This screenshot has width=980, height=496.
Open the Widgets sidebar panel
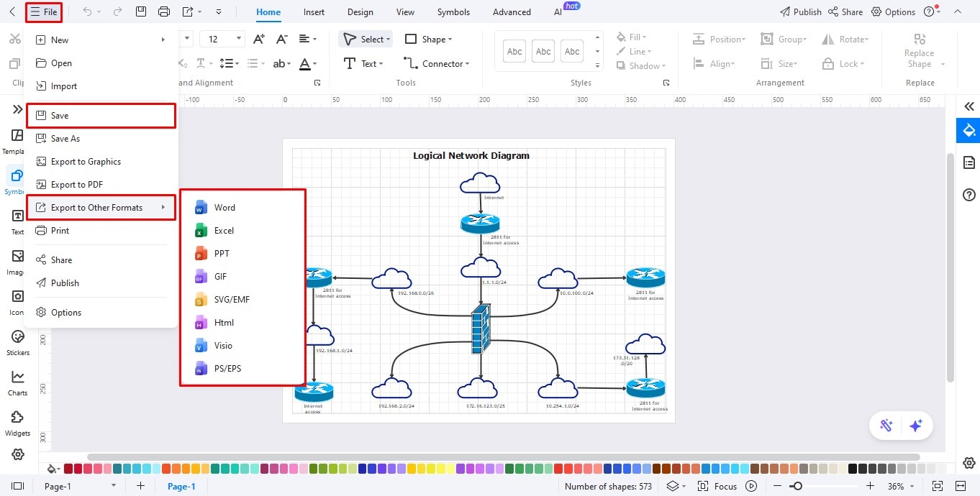(18, 423)
